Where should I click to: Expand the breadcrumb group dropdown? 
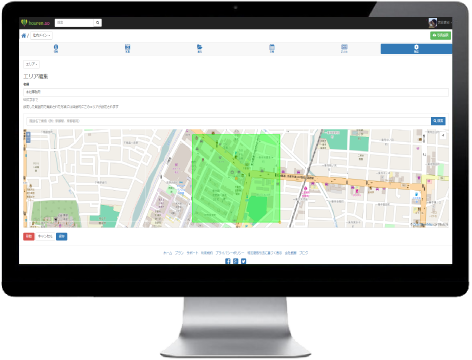41,35
